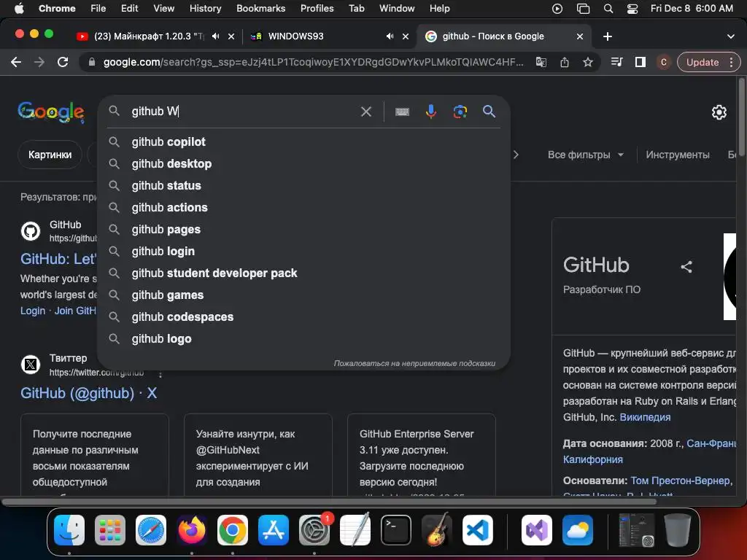The image size is (747, 560).
Task: Show the Chrome side panel
Action: click(x=640, y=63)
